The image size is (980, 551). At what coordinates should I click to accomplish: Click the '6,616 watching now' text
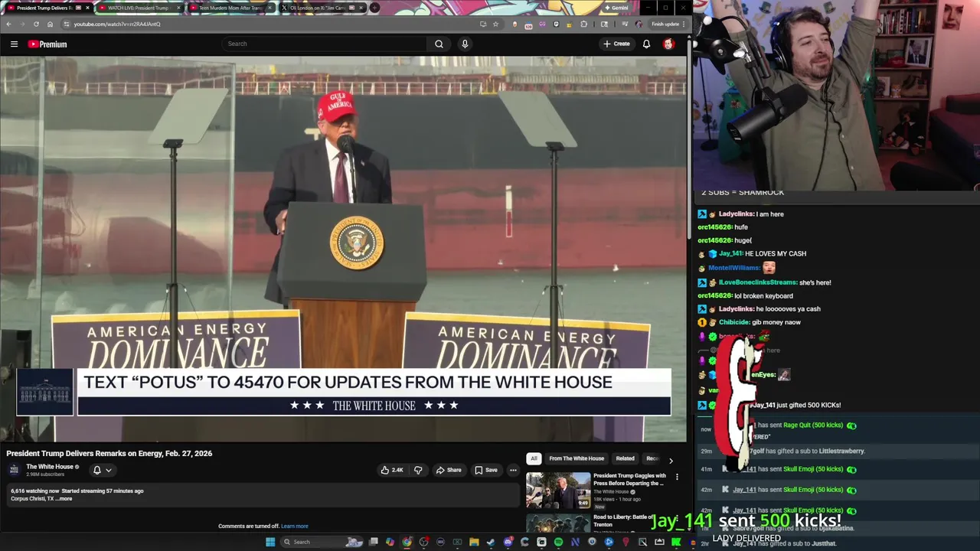[34, 491]
